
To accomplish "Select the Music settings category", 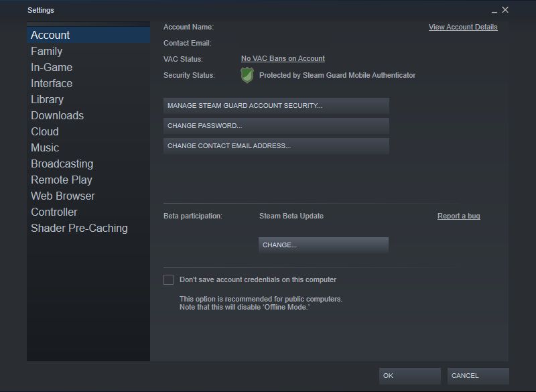I will tap(44, 147).
